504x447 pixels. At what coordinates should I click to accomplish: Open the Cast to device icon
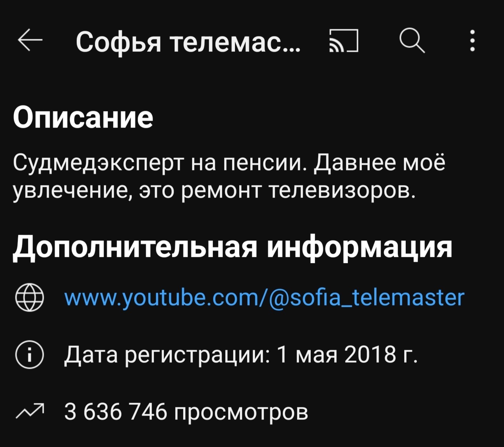[x=344, y=40]
